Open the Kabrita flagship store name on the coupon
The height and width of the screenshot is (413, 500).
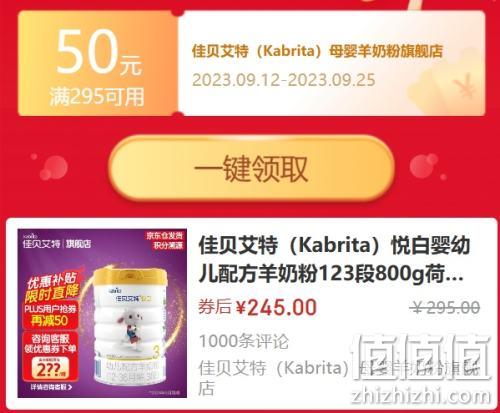click(317, 51)
